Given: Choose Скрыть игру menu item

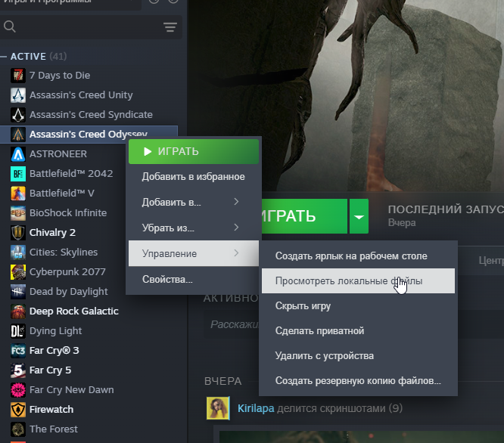Looking at the screenshot, I should [358, 306].
